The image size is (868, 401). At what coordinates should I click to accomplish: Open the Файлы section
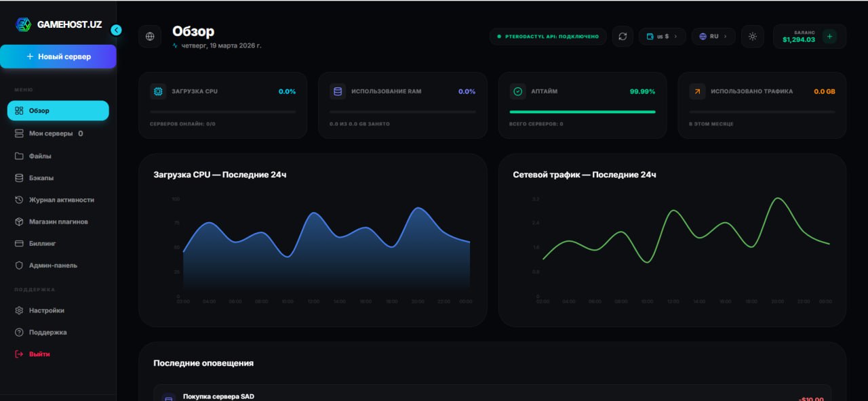click(x=40, y=156)
